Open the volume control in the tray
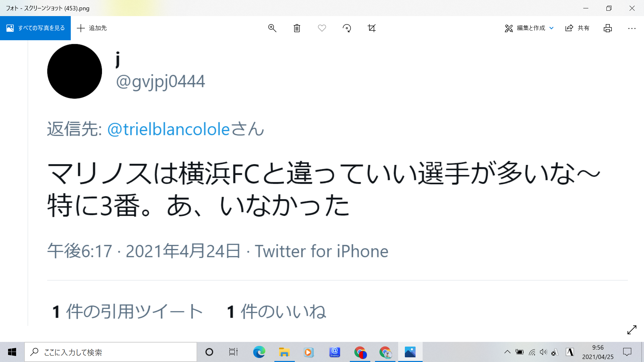The image size is (644, 362). click(x=543, y=352)
